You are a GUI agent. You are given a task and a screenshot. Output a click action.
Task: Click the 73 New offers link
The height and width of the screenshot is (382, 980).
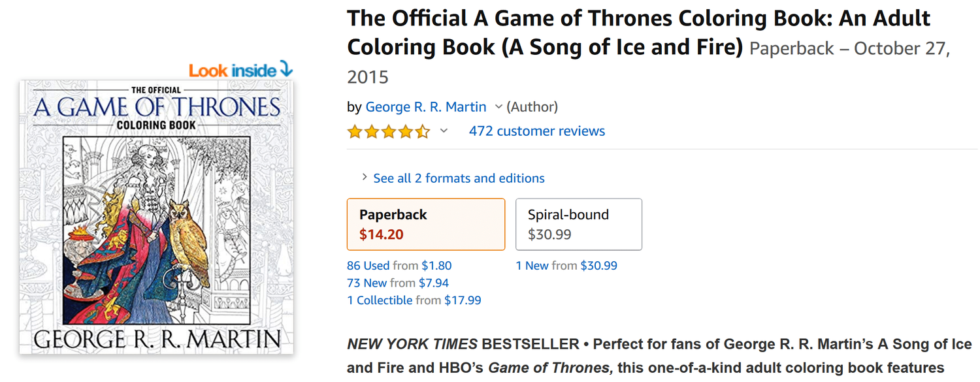(x=367, y=283)
